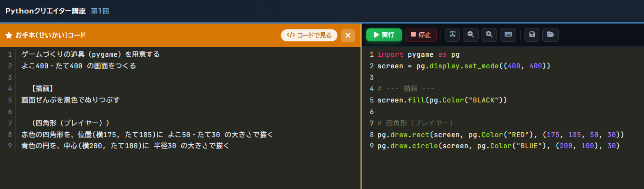Click sample line よこ400・たて400 の画面をつくる
Viewport: 644px width, 189px height.
pos(79,66)
